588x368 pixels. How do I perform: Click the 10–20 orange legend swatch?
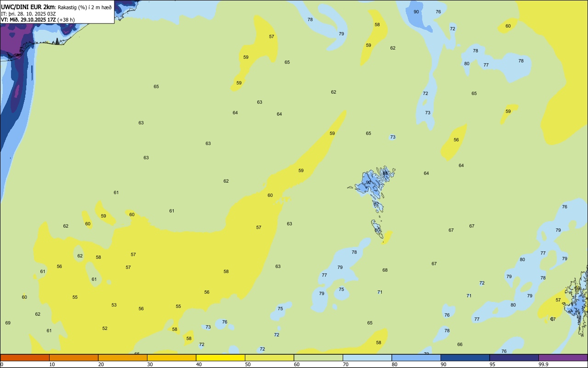point(73,357)
